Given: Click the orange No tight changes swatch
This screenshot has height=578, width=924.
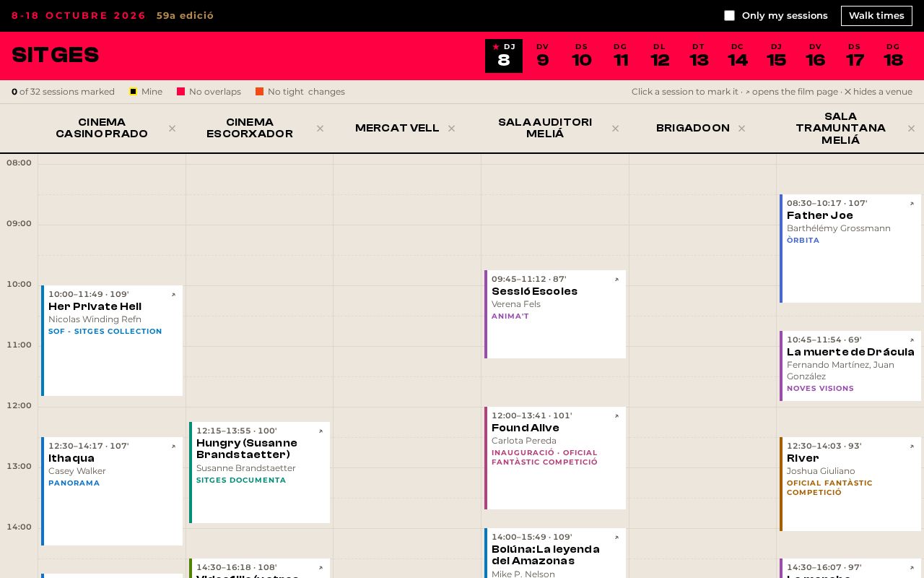Looking at the screenshot, I should 259,92.
